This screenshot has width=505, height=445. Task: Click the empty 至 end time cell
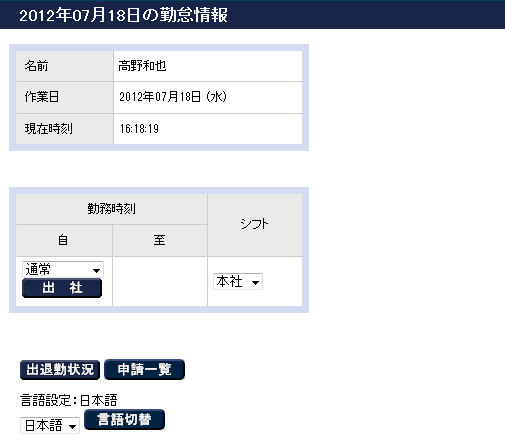(x=160, y=281)
